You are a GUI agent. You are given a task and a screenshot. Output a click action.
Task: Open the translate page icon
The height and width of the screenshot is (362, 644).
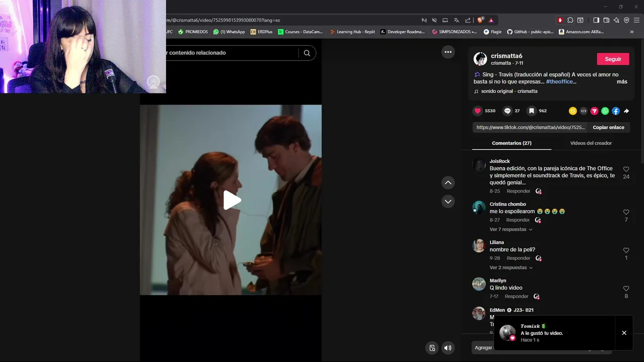456,20
